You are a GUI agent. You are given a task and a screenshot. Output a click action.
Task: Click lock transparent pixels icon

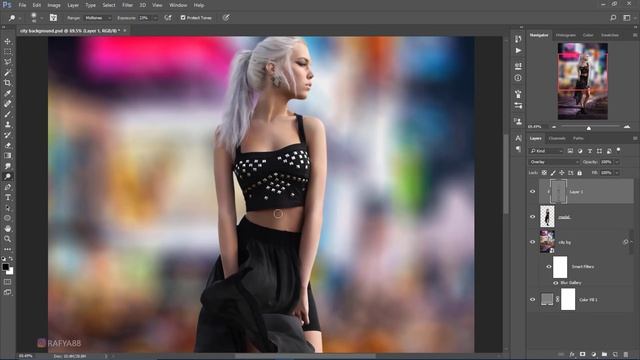(544, 173)
